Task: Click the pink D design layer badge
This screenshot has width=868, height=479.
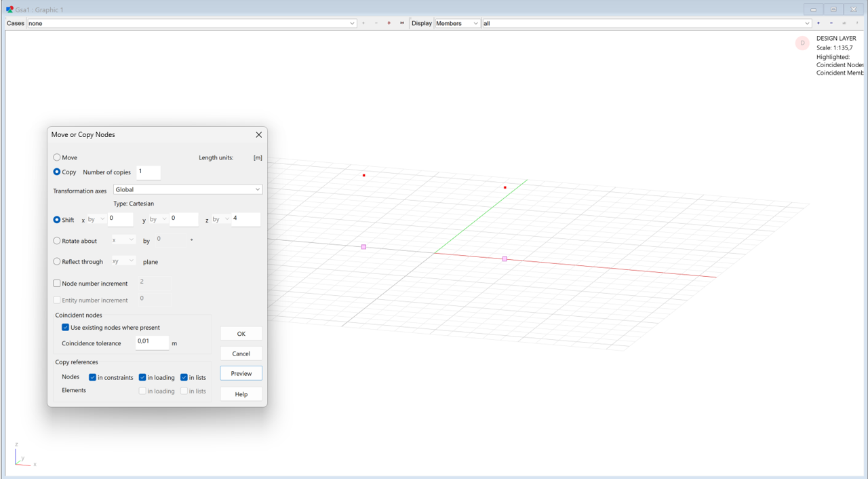Action: [x=802, y=43]
